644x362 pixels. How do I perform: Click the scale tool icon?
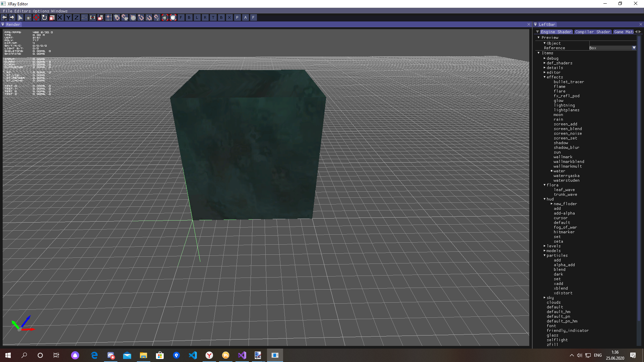(52, 17)
